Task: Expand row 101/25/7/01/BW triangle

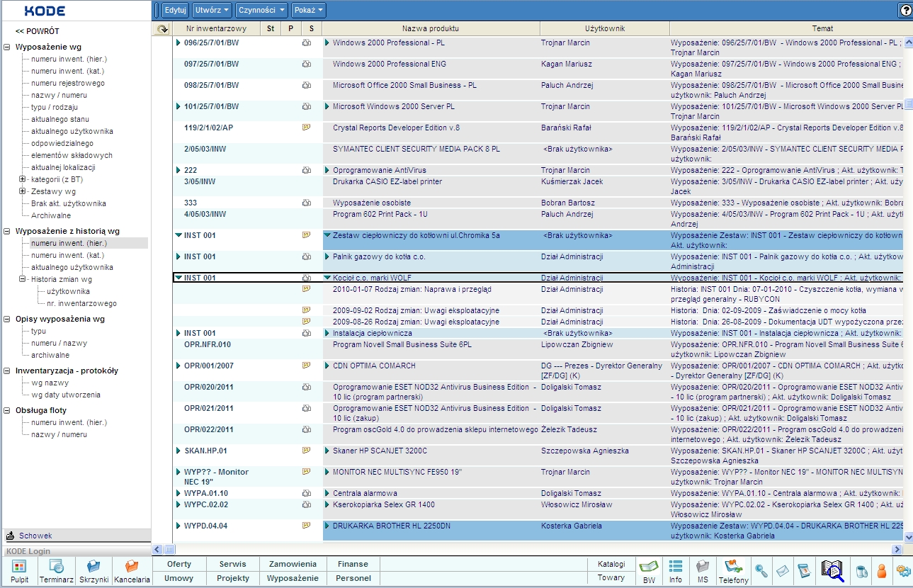Action: click(178, 107)
